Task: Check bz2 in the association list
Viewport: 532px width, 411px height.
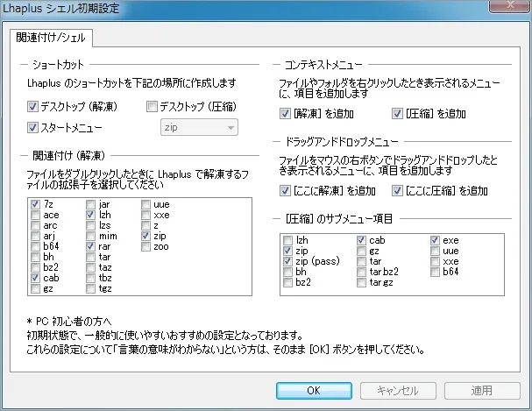Action: [x=35, y=267]
